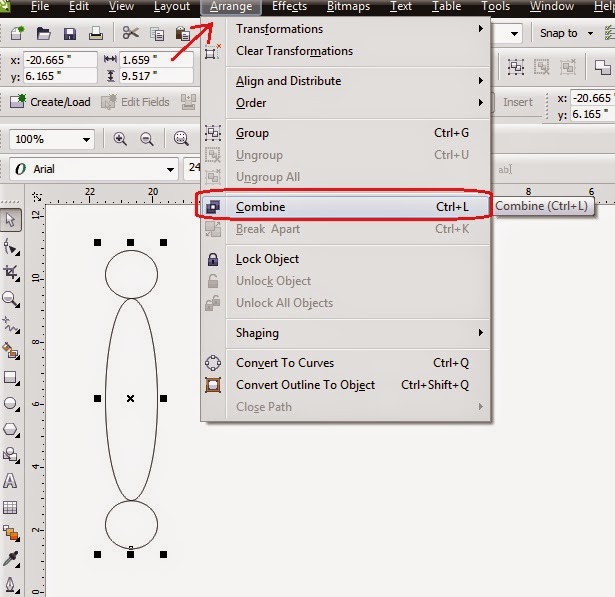The width and height of the screenshot is (615, 597).
Task: Select the Freehand tool
Action: (x=11, y=325)
